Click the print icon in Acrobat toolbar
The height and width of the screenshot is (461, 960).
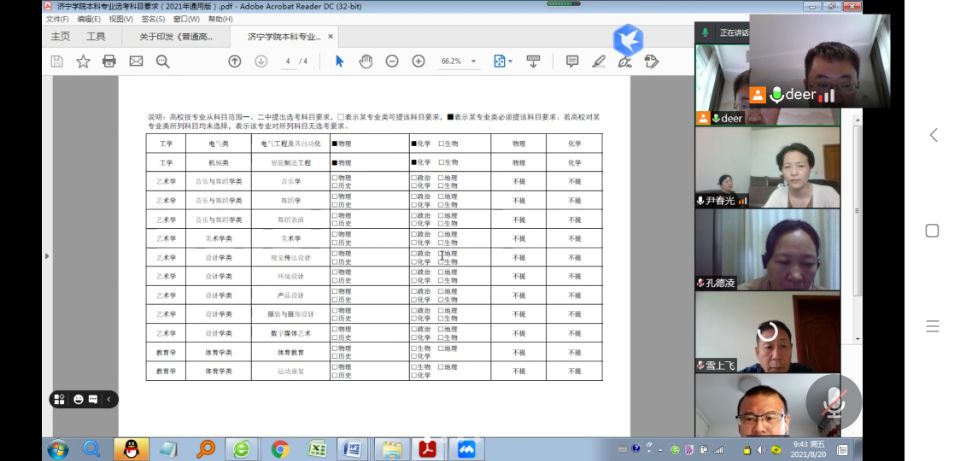pyautogui.click(x=109, y=61)
